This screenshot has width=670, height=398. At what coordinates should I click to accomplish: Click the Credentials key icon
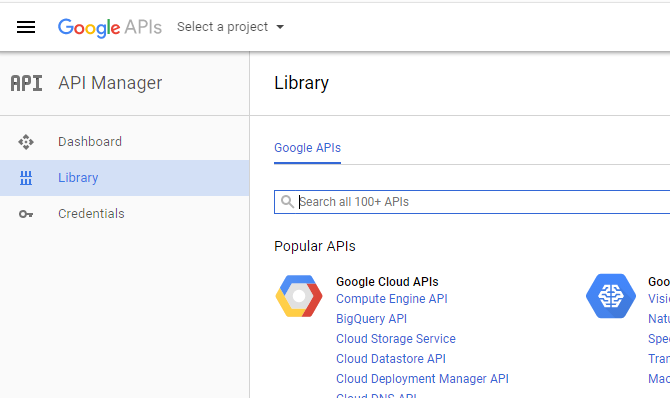[26, 214]
